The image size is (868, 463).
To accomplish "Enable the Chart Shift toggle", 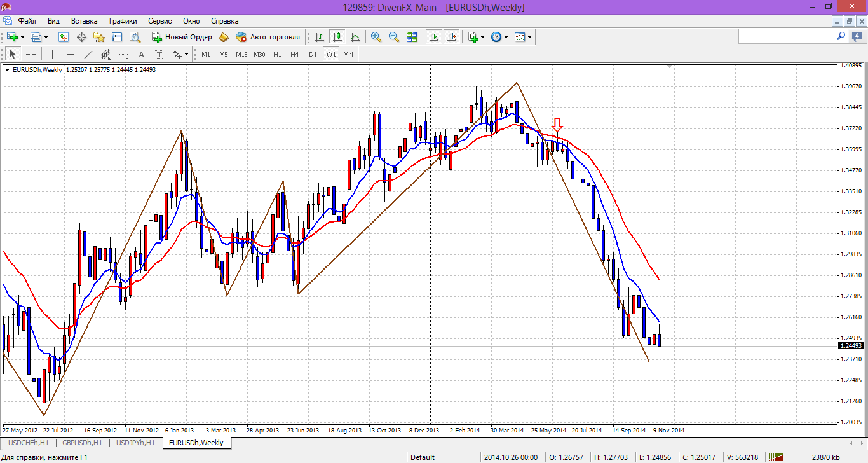I will tap(452, 37).
